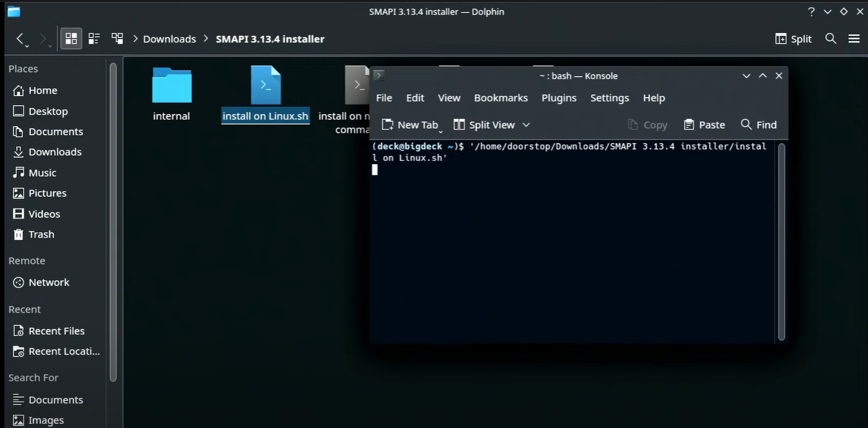Click SMAPI 3.13.4 installer breadcrumb
The image size is (868, 428).
(x=270, y=39)
